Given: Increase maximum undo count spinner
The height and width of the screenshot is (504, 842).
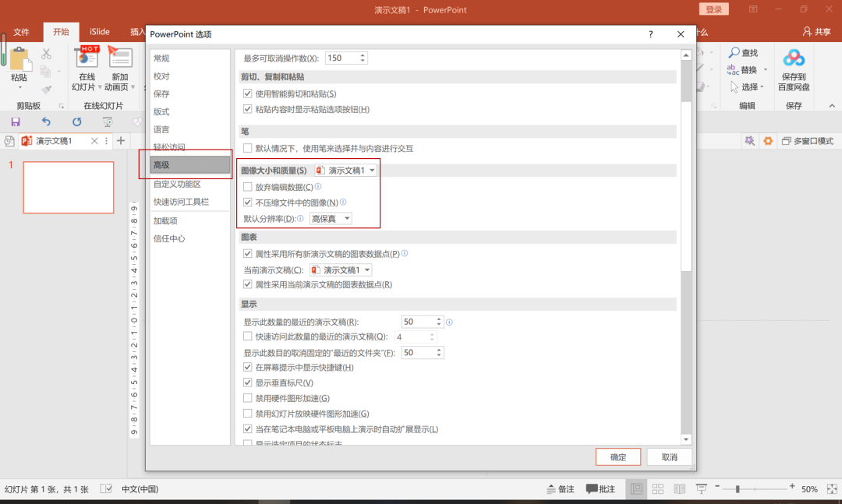Looking at the screenshot, I should [363, 55].
